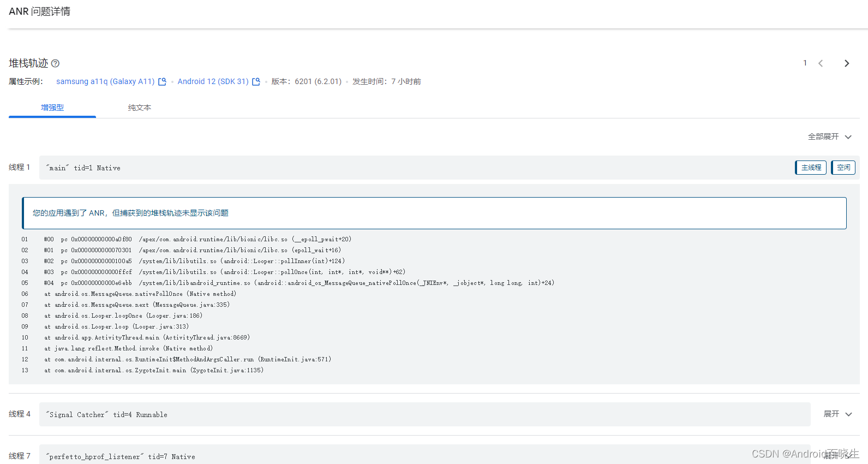Select stack frame #01 epoll_wait+16

[x=192, y=250]
